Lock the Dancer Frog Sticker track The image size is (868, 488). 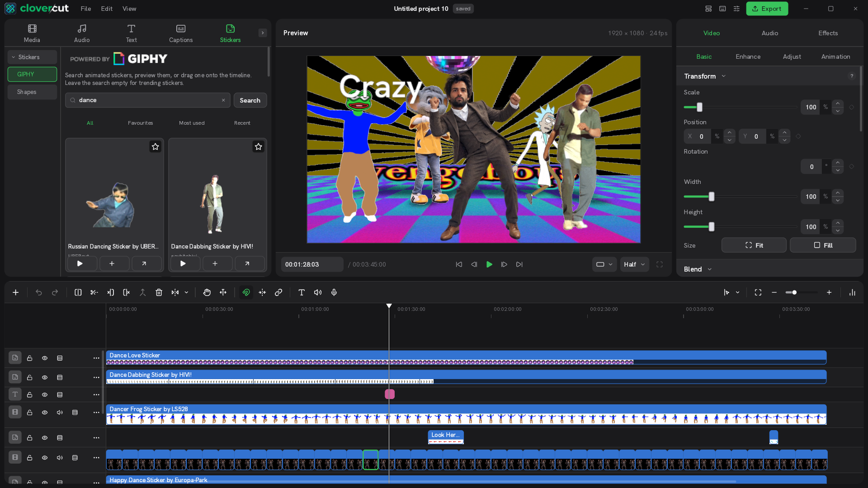[x=29, y=412]
